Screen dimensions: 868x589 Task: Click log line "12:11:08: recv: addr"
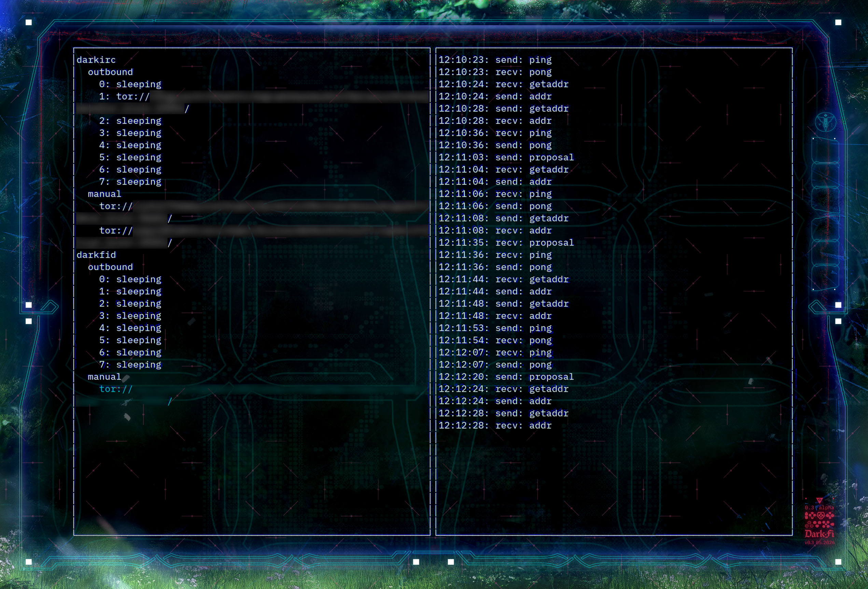pyautogui.click(x=495, y=231)
